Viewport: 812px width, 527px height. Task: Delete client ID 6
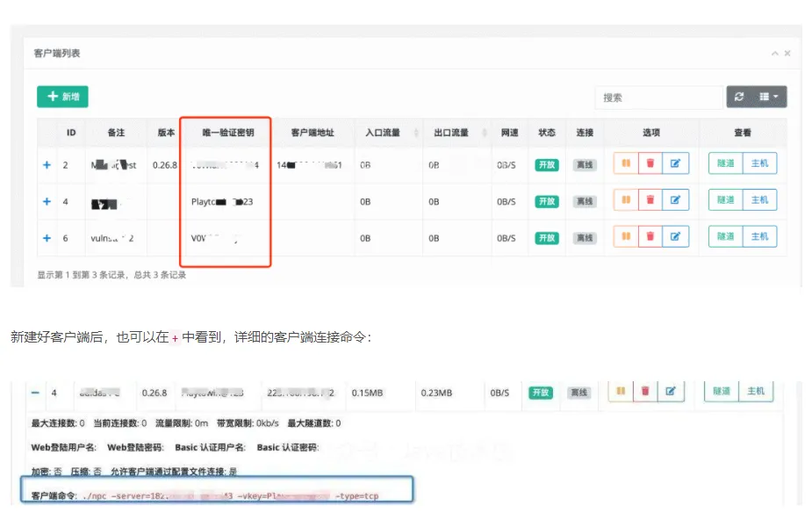click(x=650, y=237)
